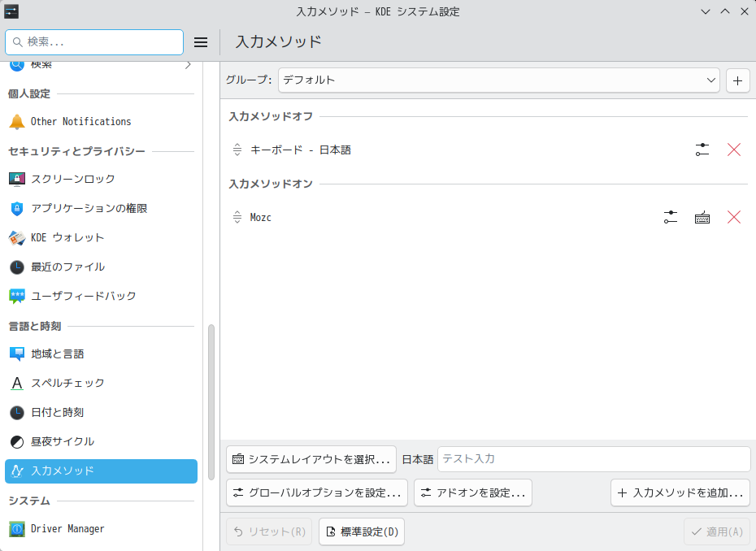This screenshot has width=756, height=551.
Task: Click the 地域と言語 speech bubble icon
Action: click(17, 354)
